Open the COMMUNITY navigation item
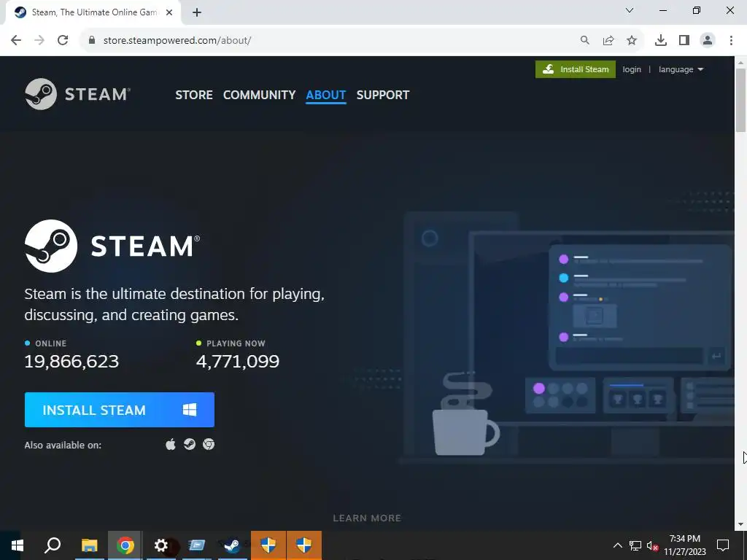747x560 pixels. [x=259, y=95]
